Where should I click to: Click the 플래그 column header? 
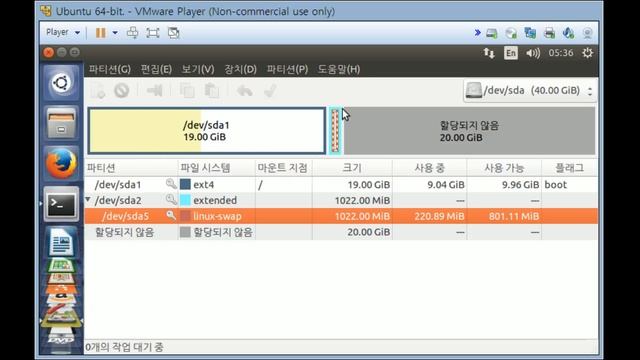click(x=569, y=168)
